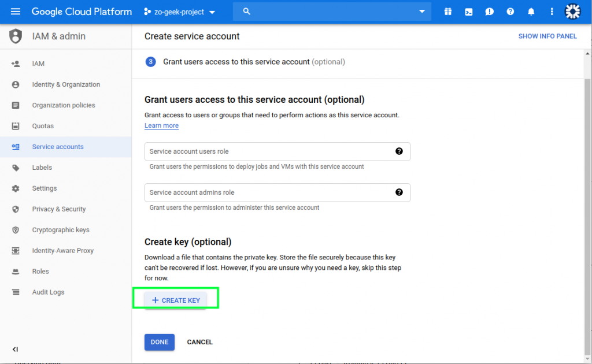Show help for Service account admins role

click(399, 192)
